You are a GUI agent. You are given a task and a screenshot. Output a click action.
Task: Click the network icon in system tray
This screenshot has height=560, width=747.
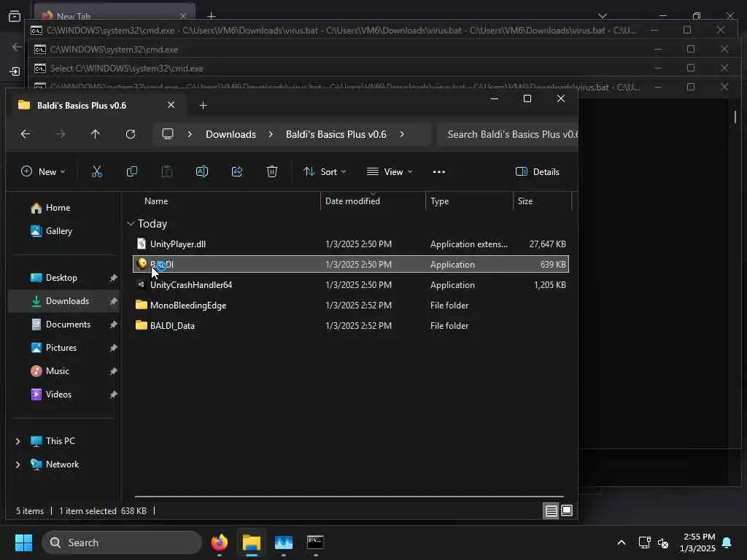[x=644, y=542]
